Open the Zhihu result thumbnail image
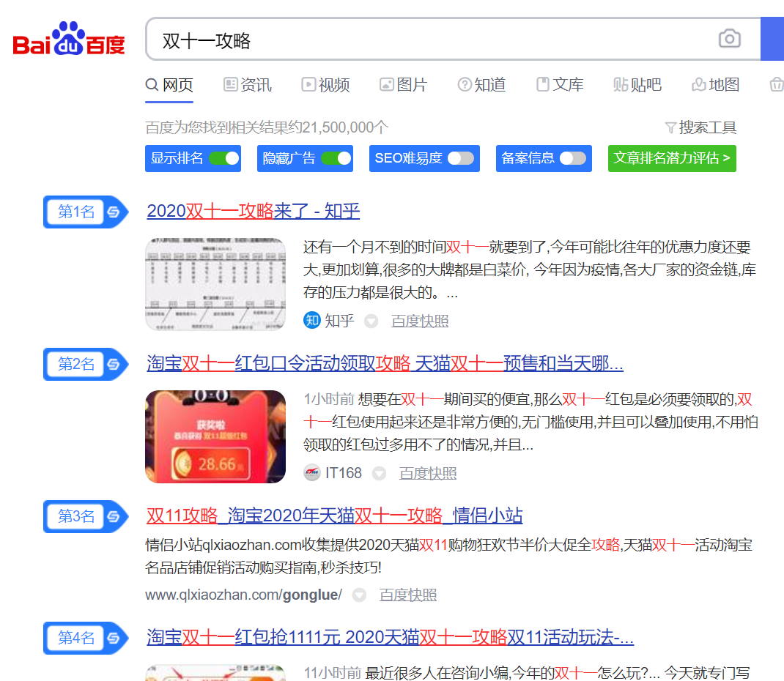784x681 pixels. pyautogui.click(x=215, y=284)
